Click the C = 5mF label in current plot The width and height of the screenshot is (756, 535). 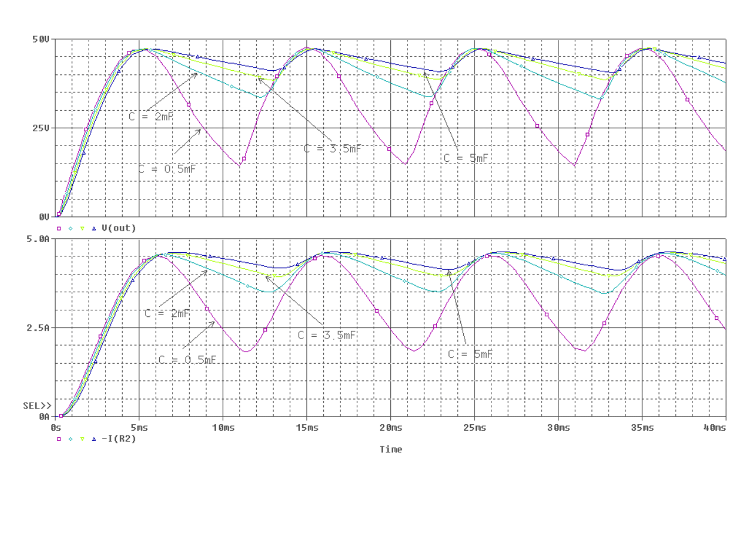(470, 354)
